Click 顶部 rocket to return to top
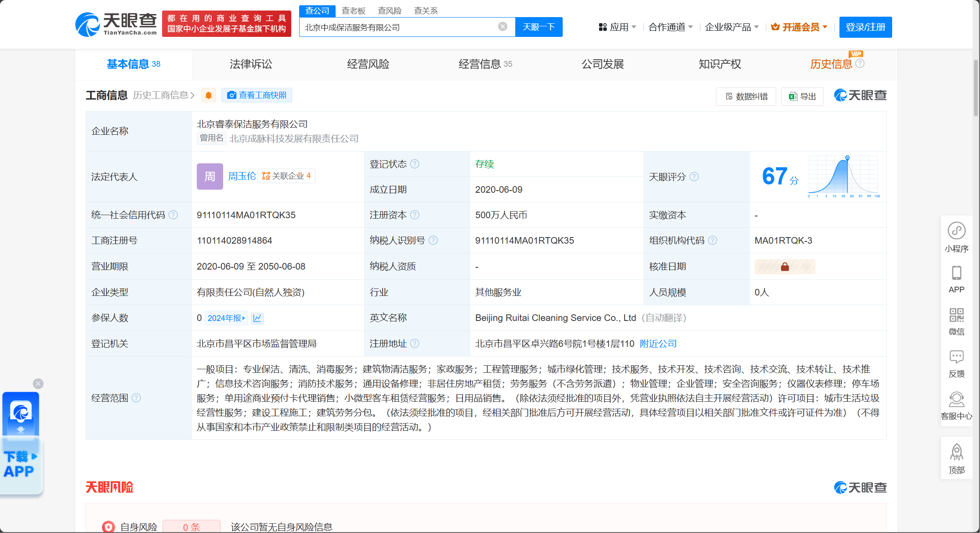The image size is (980, 533). coord(956,459)
